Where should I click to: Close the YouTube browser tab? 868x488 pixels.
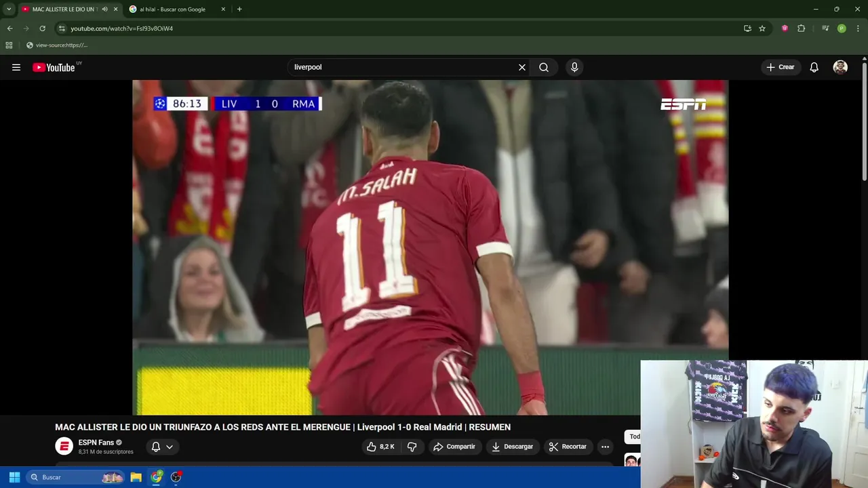pos(115,9)
